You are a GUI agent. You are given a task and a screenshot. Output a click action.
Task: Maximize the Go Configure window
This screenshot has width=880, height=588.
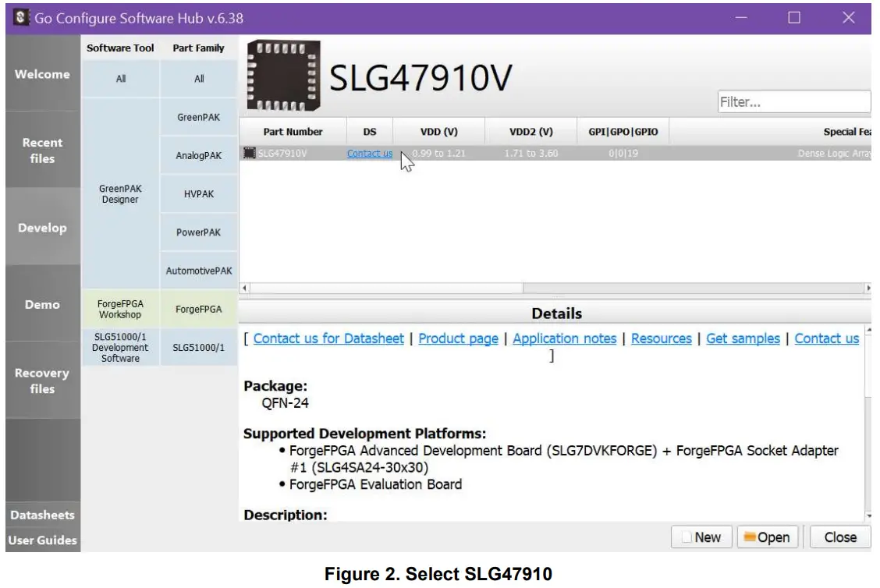794,18
